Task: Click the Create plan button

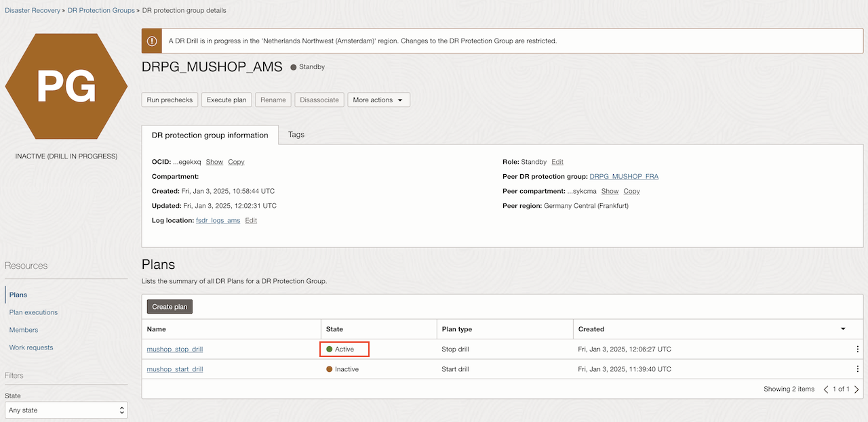Action: pos(170,307)
